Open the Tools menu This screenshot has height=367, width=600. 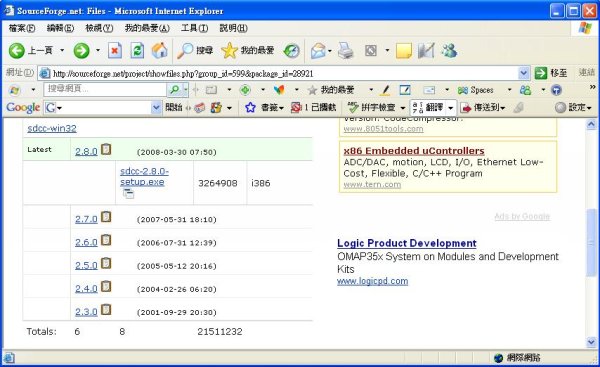194,28
